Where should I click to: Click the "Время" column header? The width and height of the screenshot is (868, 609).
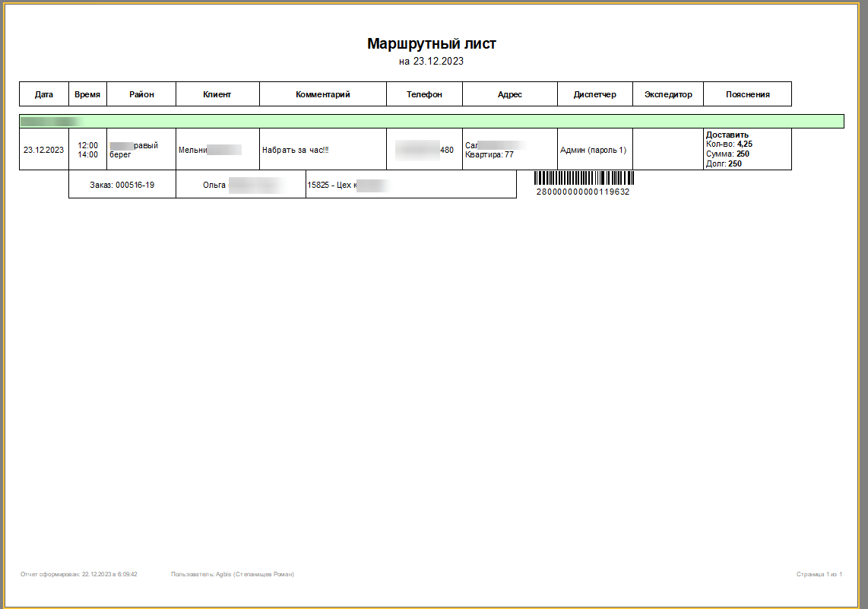tap(87, 94)
